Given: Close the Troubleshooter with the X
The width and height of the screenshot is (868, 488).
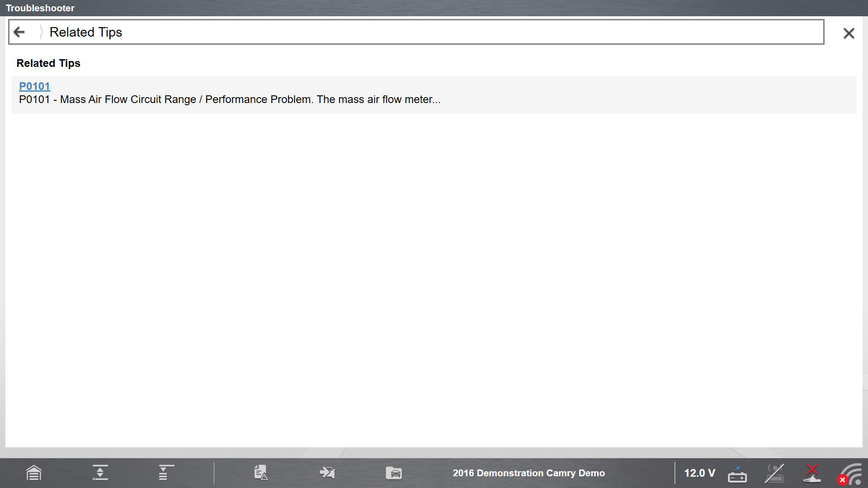Looking at the screenshot, I should (x=849, y=33).
